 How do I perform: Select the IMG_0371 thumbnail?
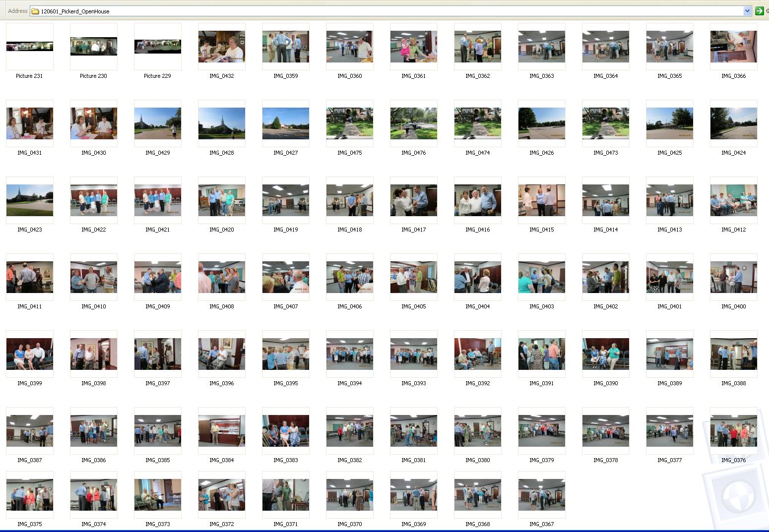(286, 495)
